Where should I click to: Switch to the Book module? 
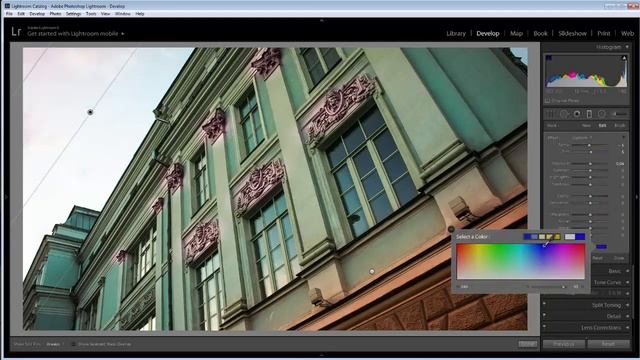pos(540,33)
